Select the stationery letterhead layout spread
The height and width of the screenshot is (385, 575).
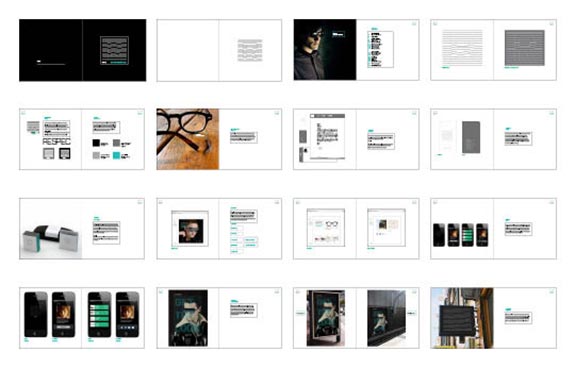click(x=356, y=139)
